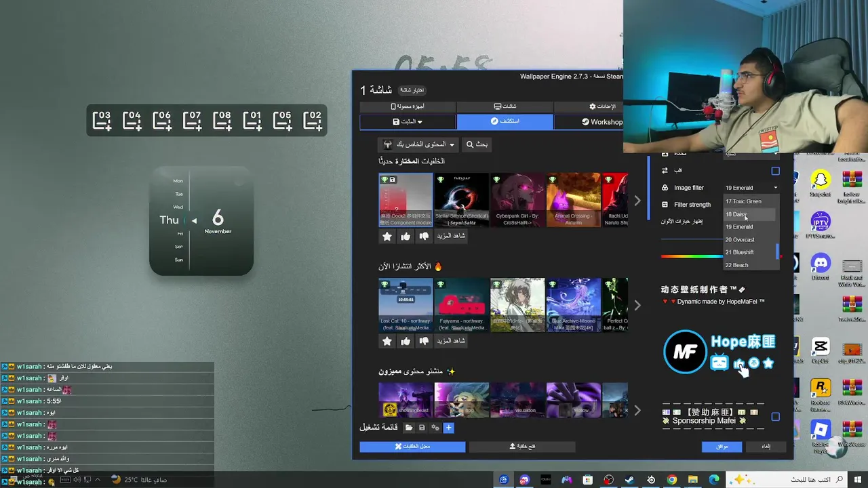Click the إلغاء cancel button
The width and height of the screenshot is (868, 488).
766,447
